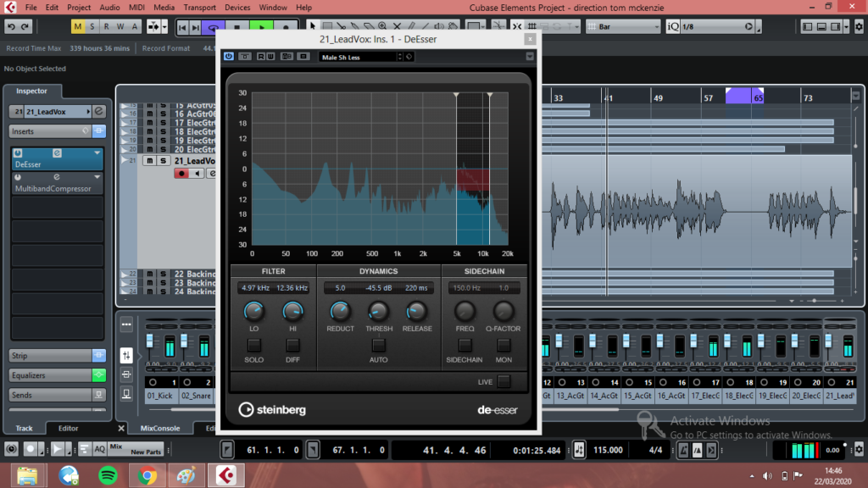Switch to the MixConsole tab
868x488 pixels.
click(x=160, y=428)
